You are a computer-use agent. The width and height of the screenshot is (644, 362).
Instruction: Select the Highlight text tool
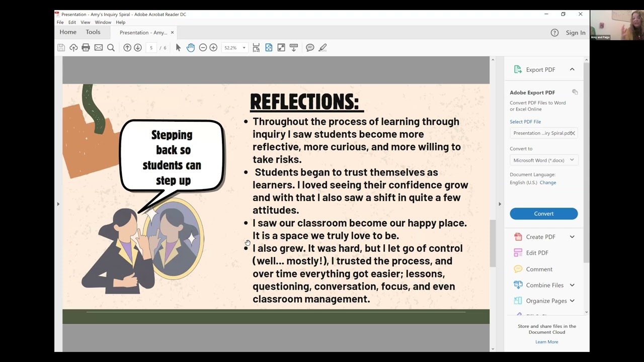(323, 48)
